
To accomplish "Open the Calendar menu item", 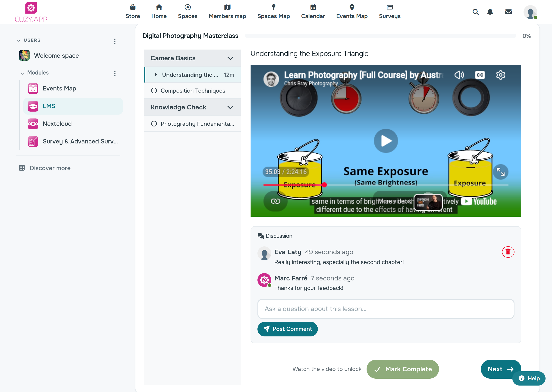I will 313,12.
